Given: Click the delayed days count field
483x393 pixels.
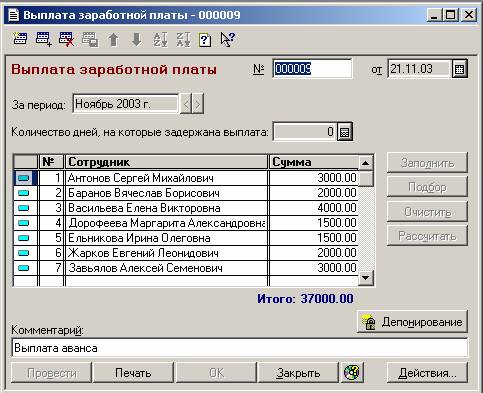Looking at the screenshot, I should pos(305,132).
